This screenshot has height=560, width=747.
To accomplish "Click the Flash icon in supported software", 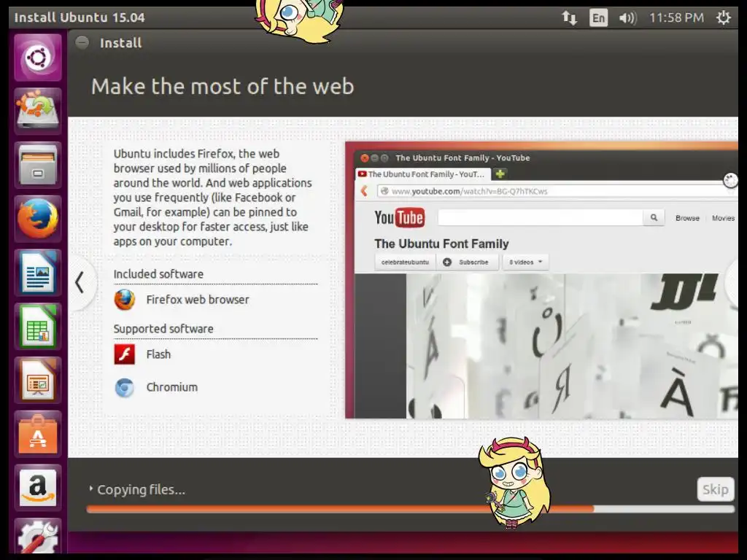I will (x=124, y=354).
